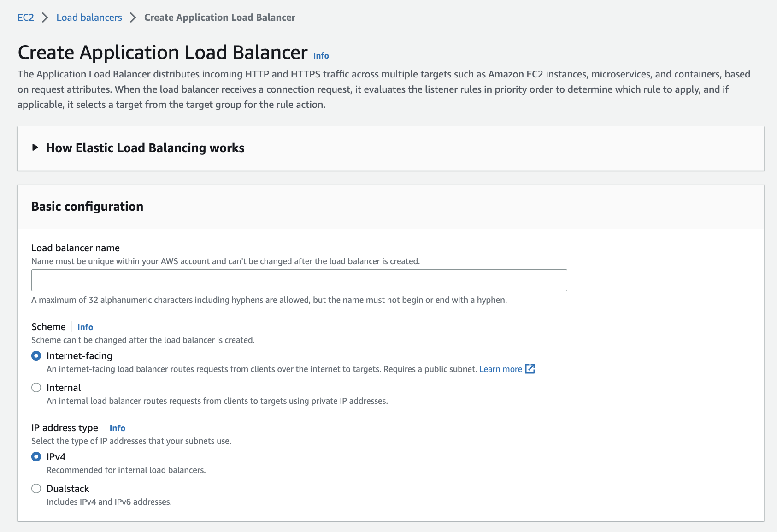Open the IP address type Info link
This screenshot has width=777, height=532.
point(118,428)
